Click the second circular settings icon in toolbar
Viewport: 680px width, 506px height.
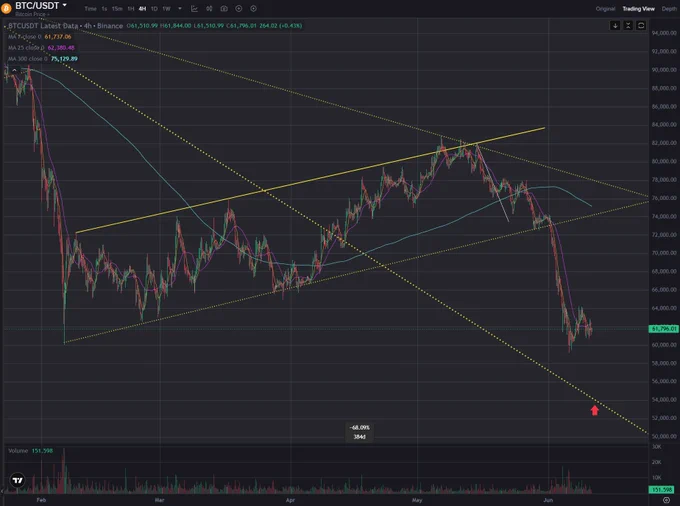point(253,9)
